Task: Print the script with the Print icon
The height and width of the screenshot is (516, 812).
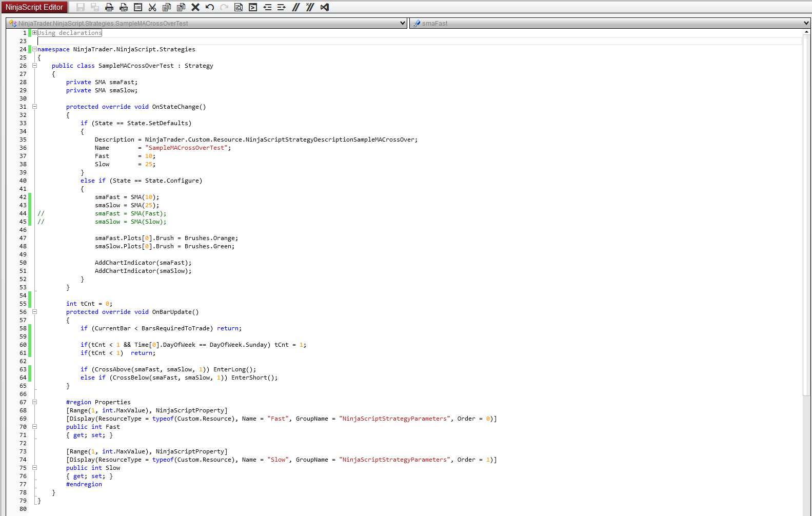Action: (x=109, y=7)
